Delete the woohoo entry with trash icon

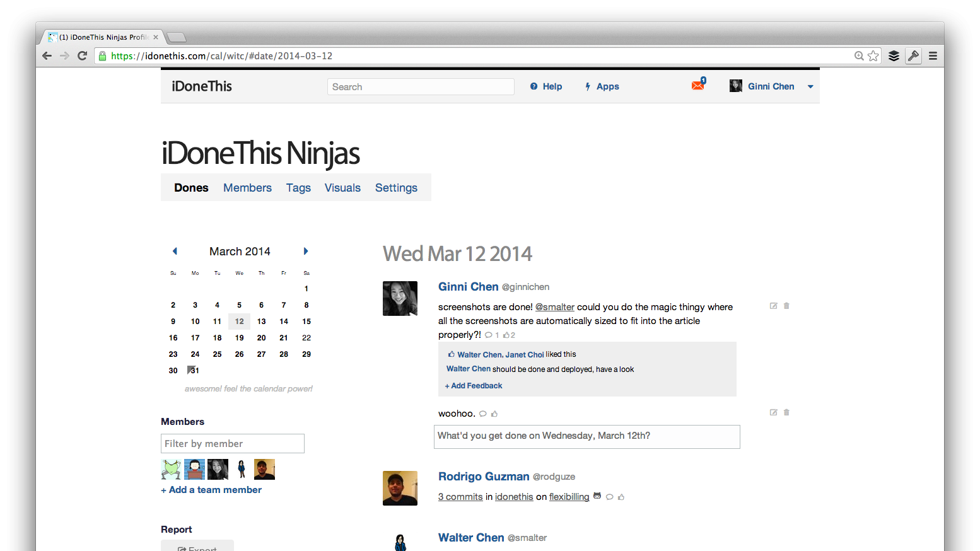point(786,412)
